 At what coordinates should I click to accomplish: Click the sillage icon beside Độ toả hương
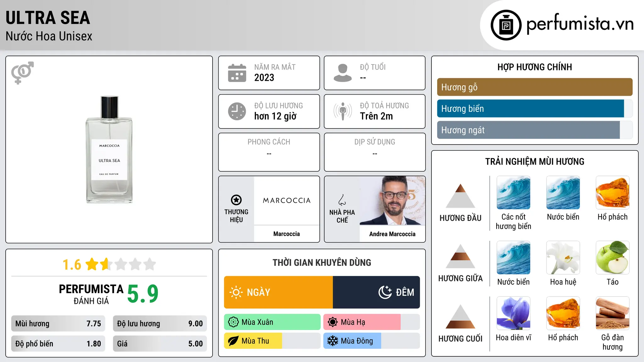pos(343,111)
